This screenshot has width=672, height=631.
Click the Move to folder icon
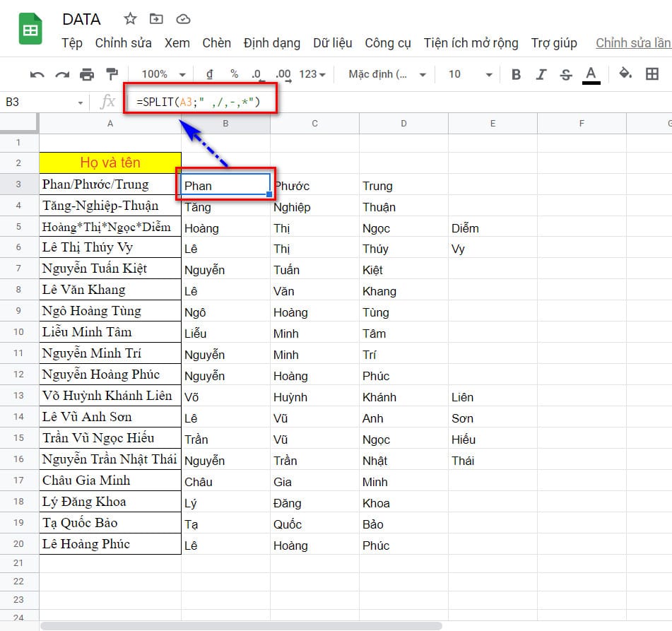156,19
